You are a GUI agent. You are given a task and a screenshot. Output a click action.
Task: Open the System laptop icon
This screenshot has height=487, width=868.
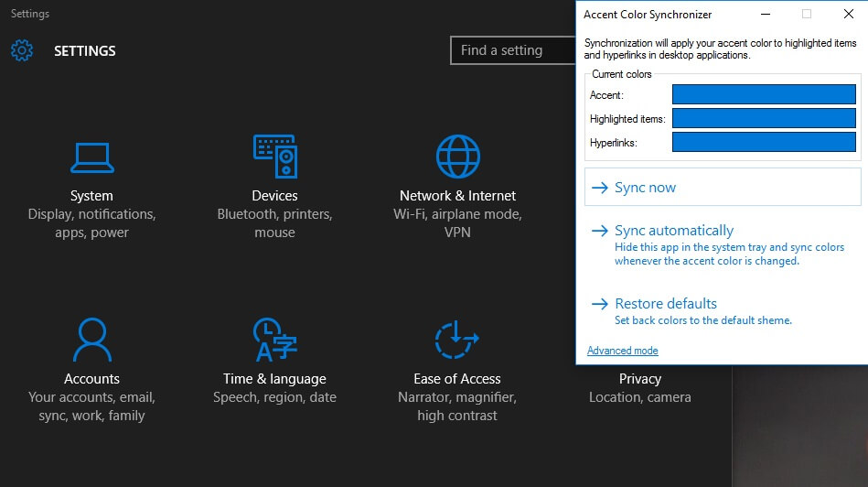(91, 157)
